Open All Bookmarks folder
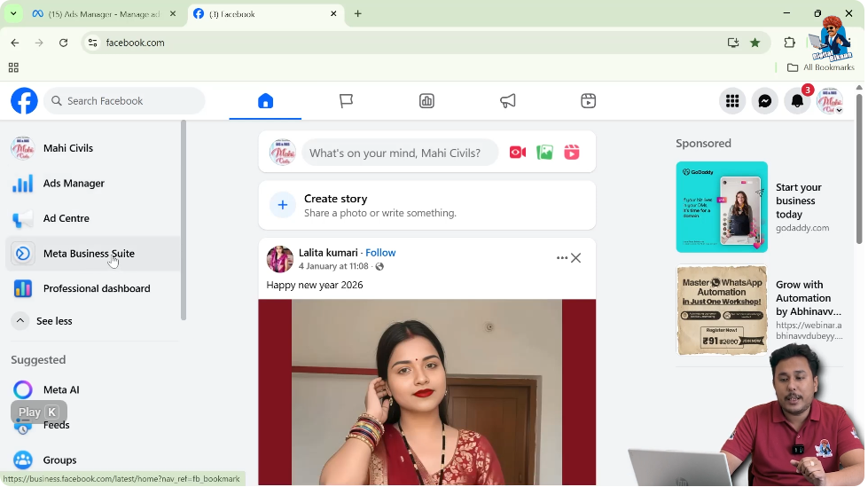This screenshot has height=487, width=868. tap(821, 67)
